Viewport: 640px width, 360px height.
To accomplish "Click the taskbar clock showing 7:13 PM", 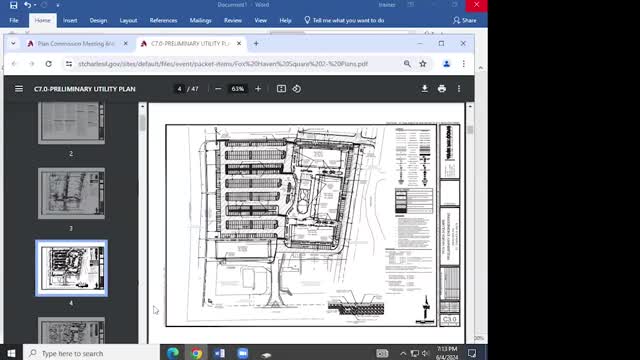I will [447, 353].
